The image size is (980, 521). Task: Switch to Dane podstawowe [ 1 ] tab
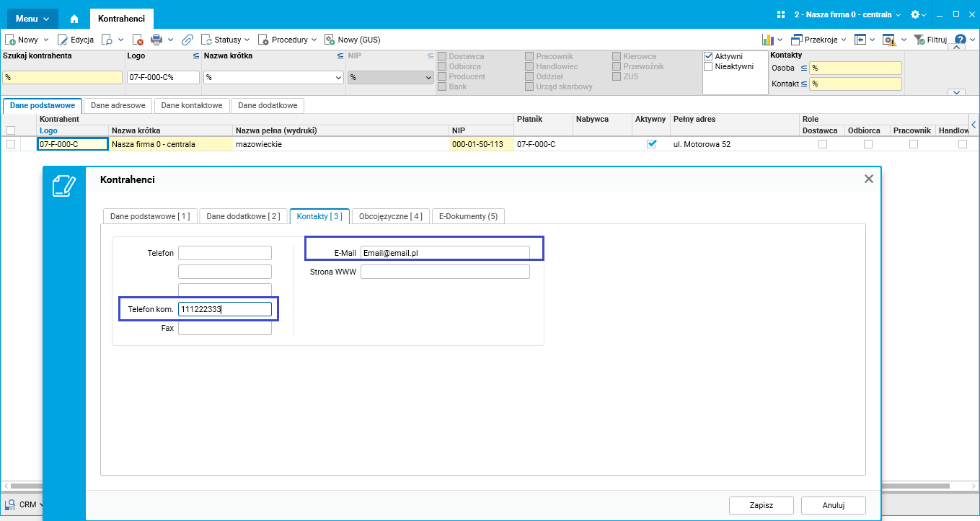coord(150,216)
